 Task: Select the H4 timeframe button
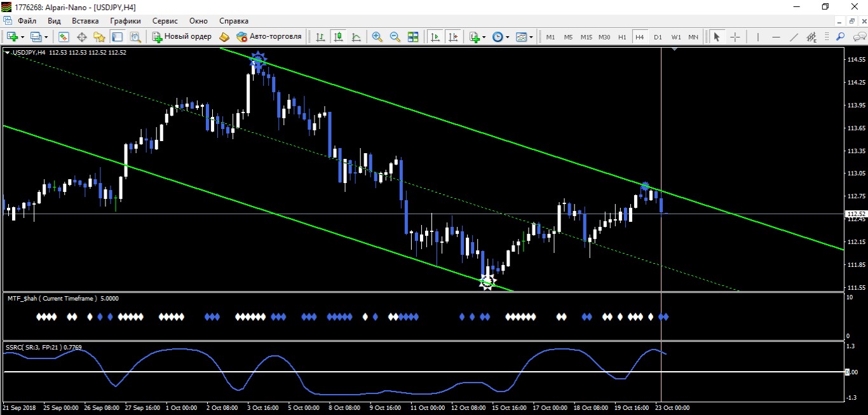tap(639, 37)
